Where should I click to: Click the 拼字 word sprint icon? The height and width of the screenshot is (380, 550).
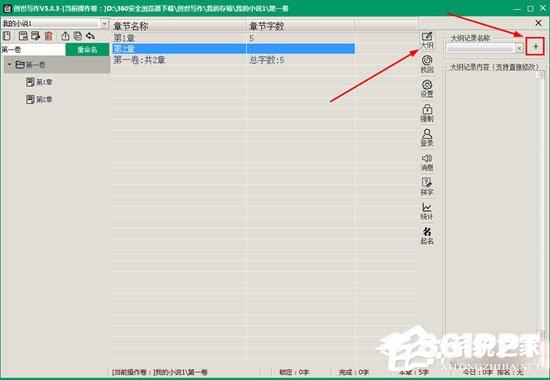point(427,187)
